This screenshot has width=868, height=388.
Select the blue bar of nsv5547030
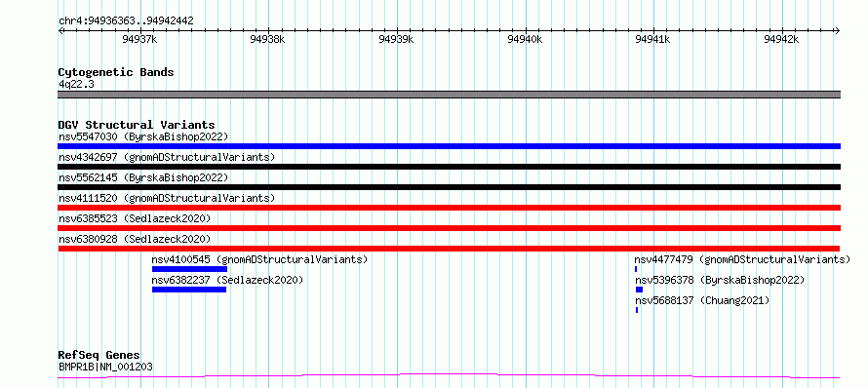click(x=449, y=146)
